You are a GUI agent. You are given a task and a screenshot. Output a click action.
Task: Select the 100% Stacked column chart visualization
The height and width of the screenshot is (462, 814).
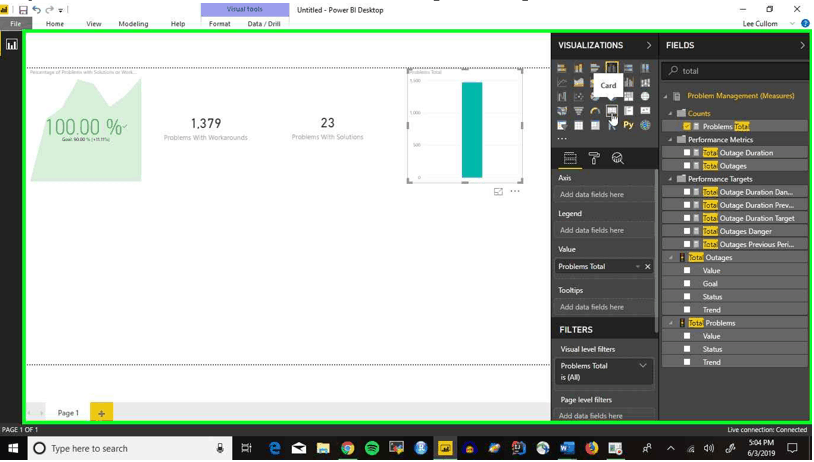[x=645, y=67]
